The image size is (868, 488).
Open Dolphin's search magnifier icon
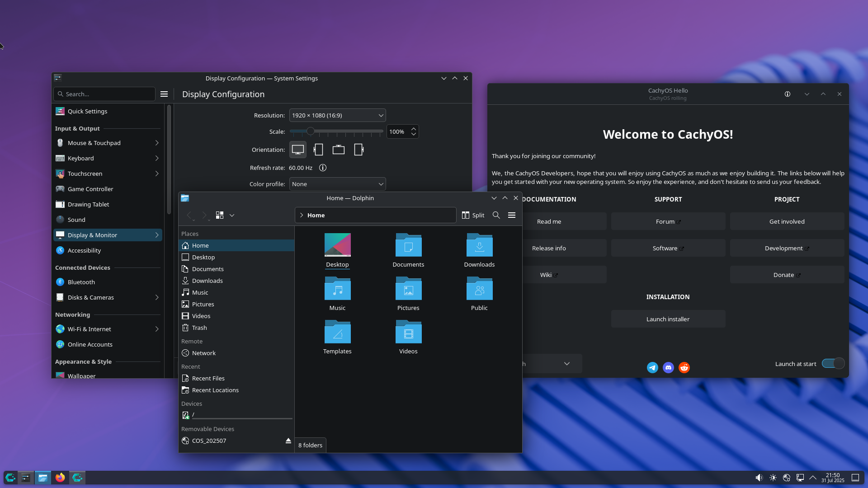496,215
